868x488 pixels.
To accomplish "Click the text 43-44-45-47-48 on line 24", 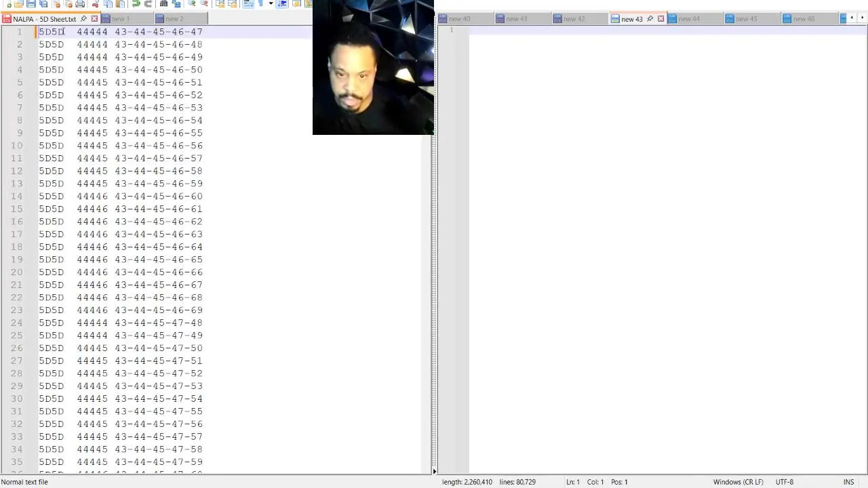I will 159,323.
